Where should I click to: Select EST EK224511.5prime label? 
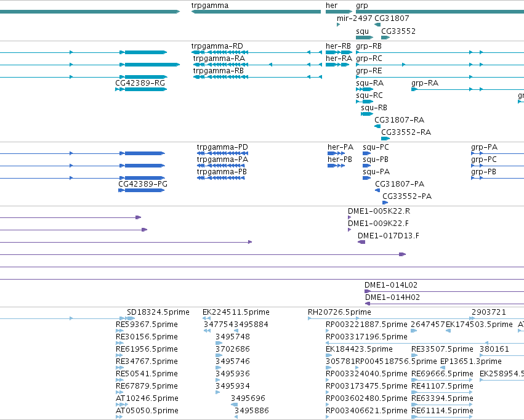(236, 312)
